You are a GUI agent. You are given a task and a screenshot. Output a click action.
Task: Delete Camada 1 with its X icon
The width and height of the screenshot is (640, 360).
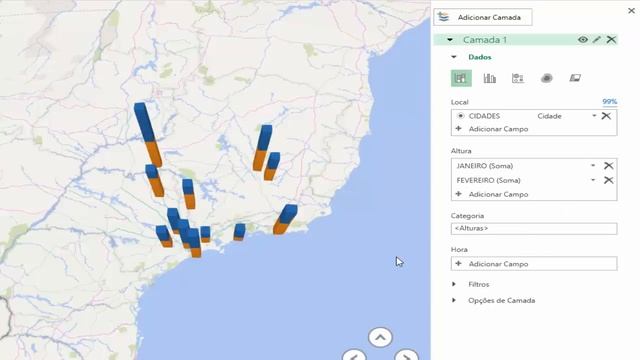611,40
